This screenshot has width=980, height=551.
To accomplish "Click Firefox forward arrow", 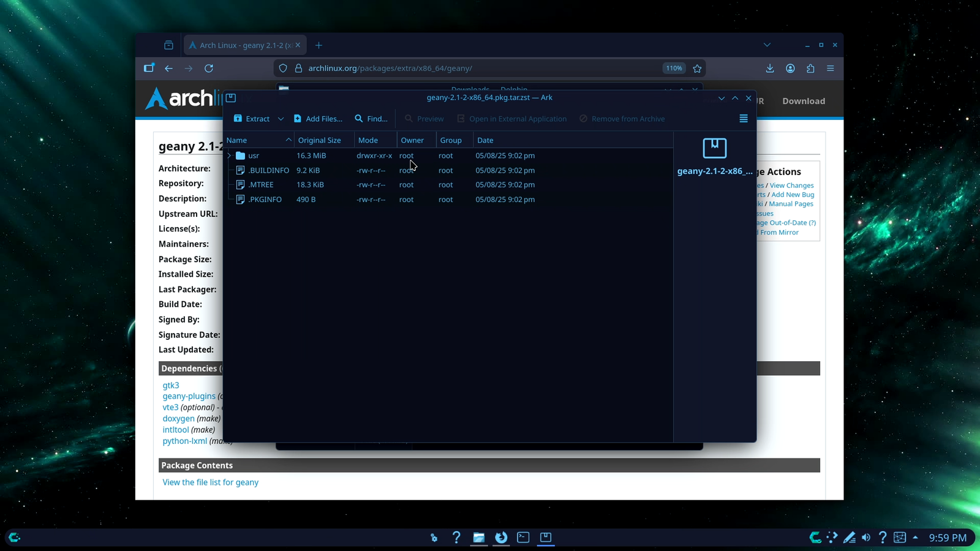I will click(189, 69).
